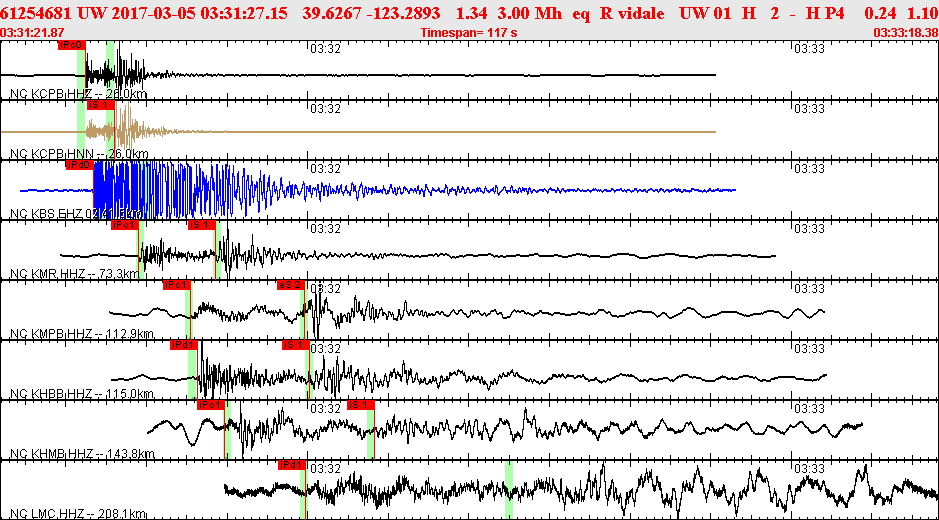The height and width of the screenshot is (520, 939).
Task: Click the iPc1 pick flag on KMPB HHZ
Action: [177, 285]
